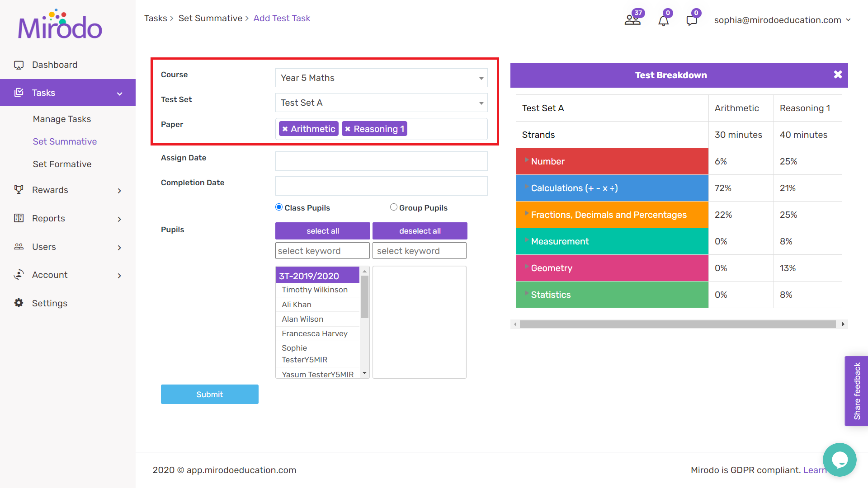This screenshot has width=868, height=488.
Task: Open Set Summative in sidebar
Action: (x=65, y=141)
